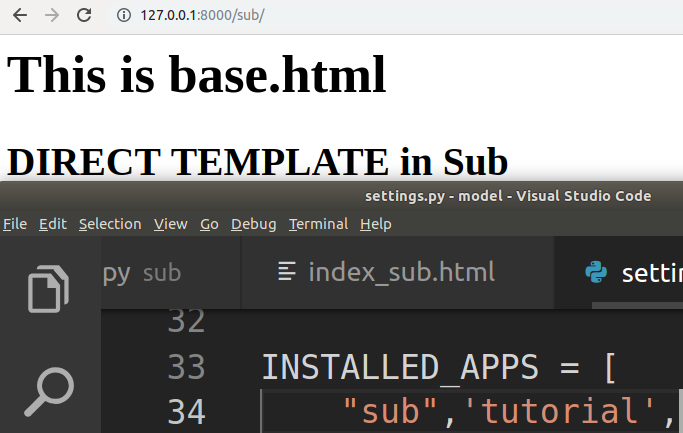Viewport: 683px width, 433px height.
Task: Click the "DIRECT TEMPLATE in Sub" heading
Action: (257, 162)
